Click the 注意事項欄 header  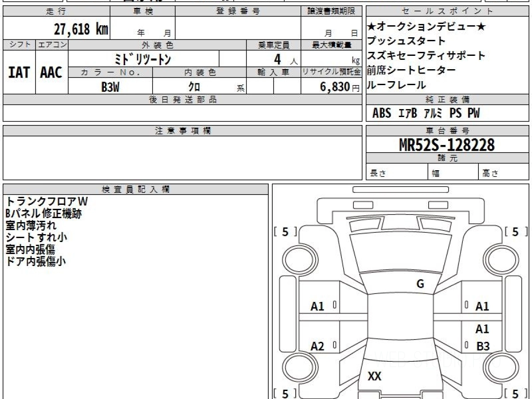183,131
